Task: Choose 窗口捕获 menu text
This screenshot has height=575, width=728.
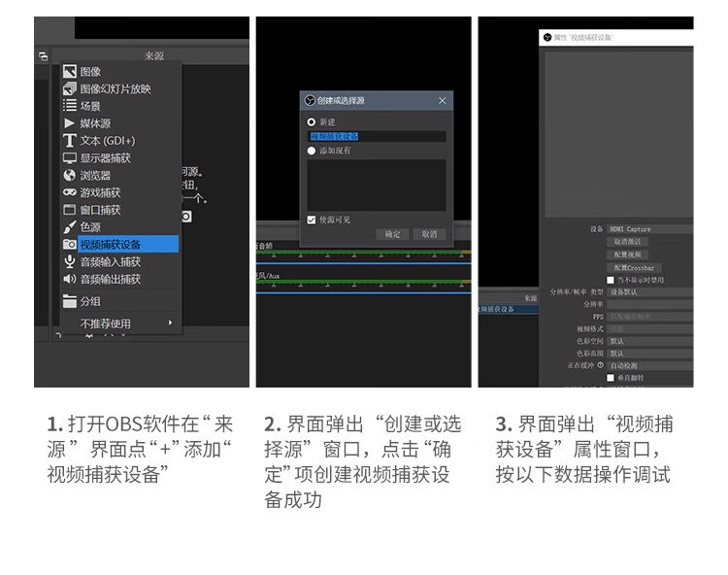Action: click(100, 210)
